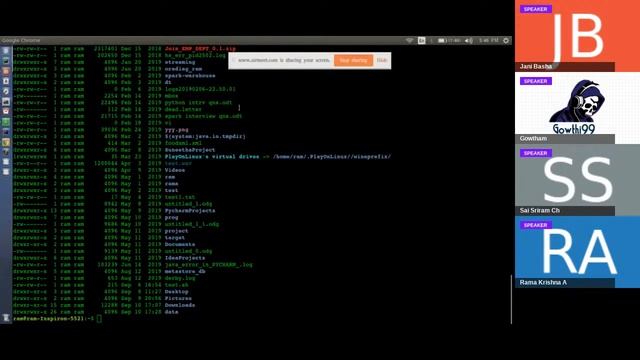Click 'data' directory name in last row
Screen dimensions: 640x360
171,312
